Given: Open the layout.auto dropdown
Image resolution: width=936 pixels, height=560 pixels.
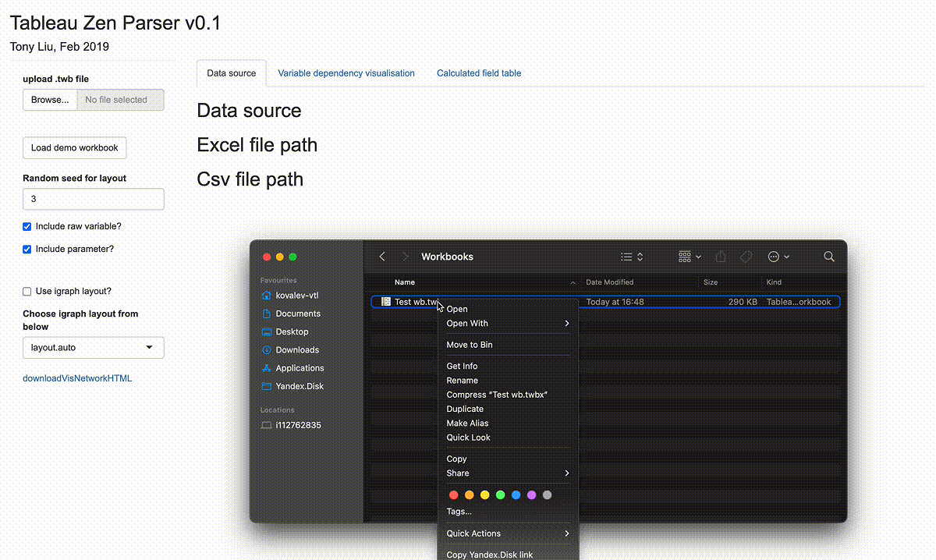Looking at the screenshot, I should tap(94, 348).
